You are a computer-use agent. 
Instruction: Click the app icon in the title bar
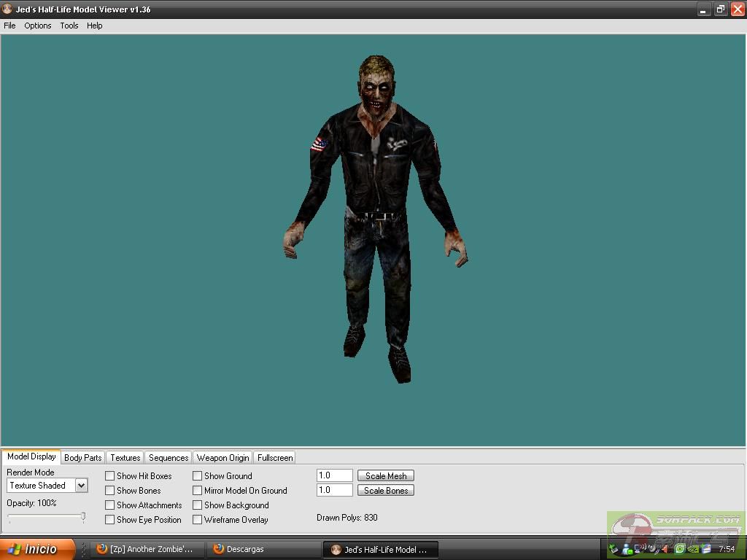7,9
